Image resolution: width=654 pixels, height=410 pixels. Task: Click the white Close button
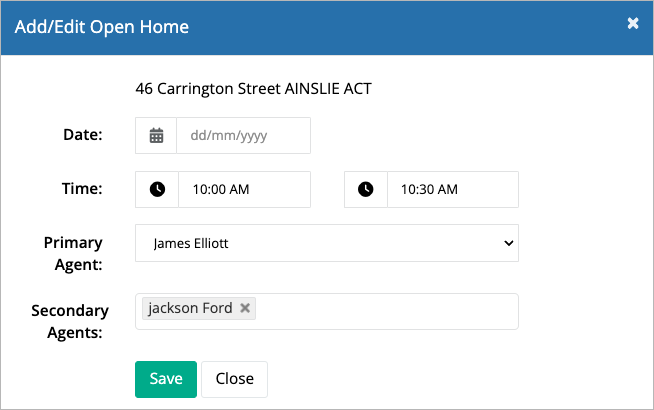[x=234, y=379]
